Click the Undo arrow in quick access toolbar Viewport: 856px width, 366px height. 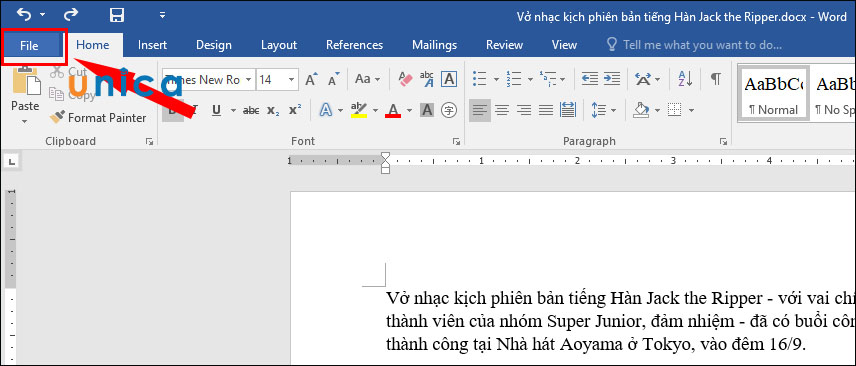coord(23,14)
